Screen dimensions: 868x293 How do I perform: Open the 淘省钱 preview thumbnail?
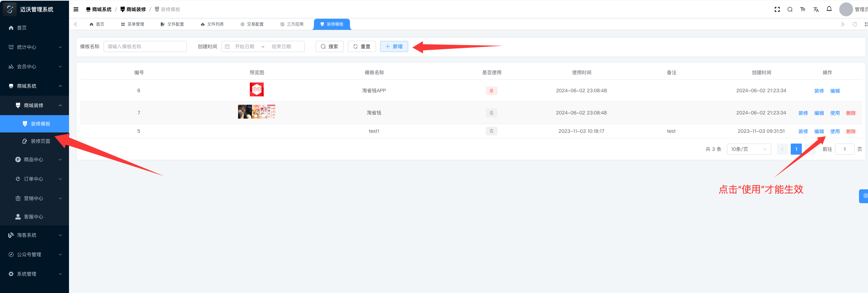[x=256, y=112]
